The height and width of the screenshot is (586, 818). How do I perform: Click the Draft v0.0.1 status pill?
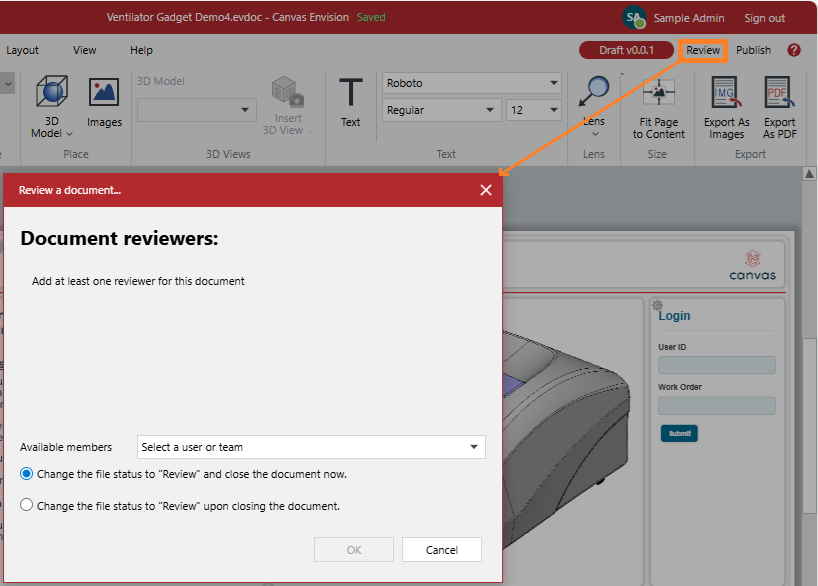pos(626,50)
